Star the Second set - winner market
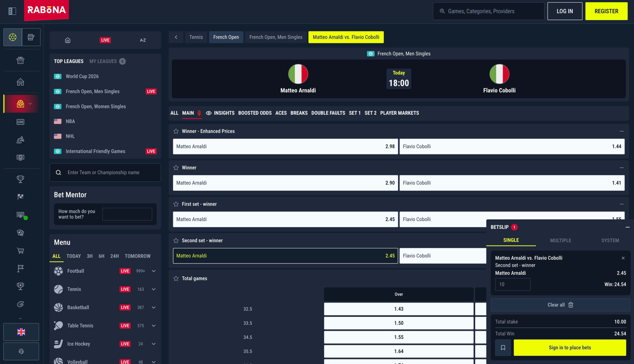The image size is (634, 364). 176,241
